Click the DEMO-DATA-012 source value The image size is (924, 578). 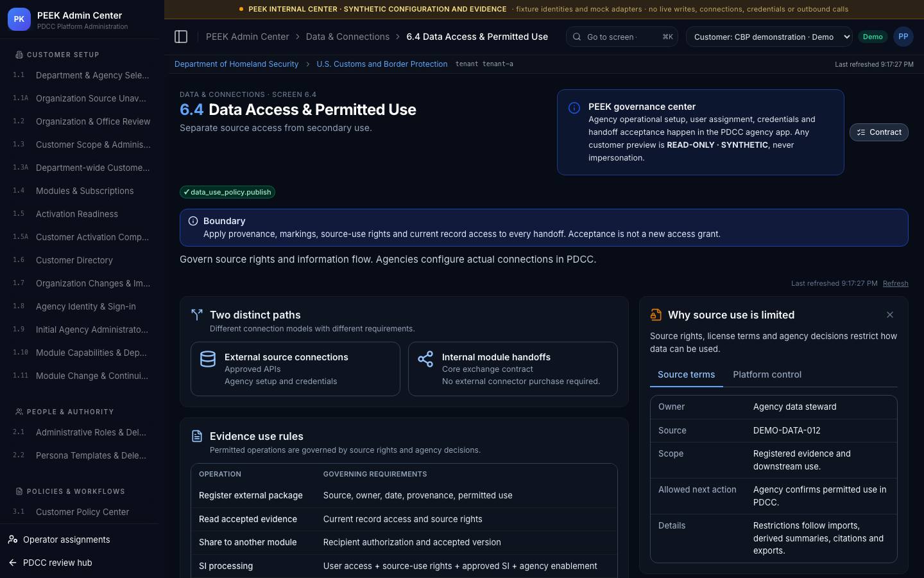[x=787, y=430]
